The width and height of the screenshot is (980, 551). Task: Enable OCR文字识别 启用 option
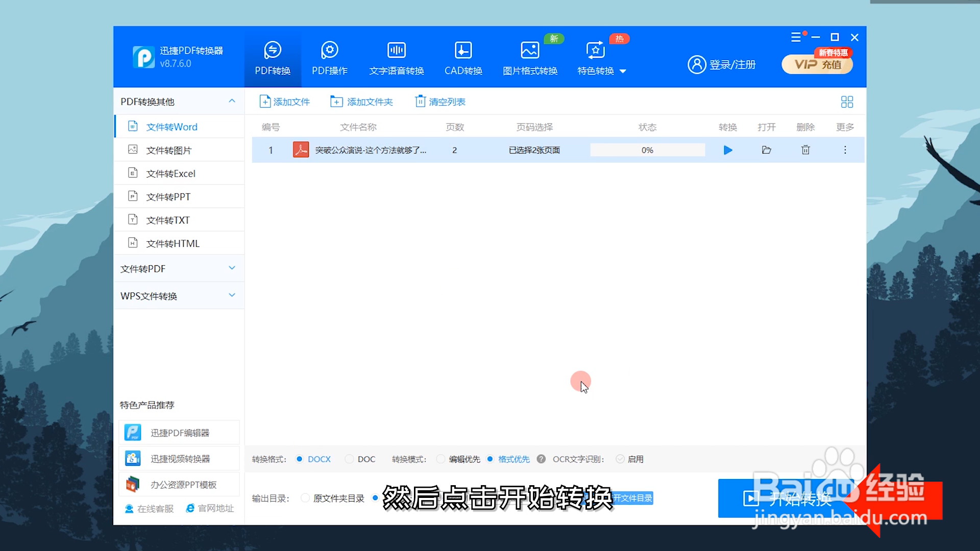click(x=620, y=459)
